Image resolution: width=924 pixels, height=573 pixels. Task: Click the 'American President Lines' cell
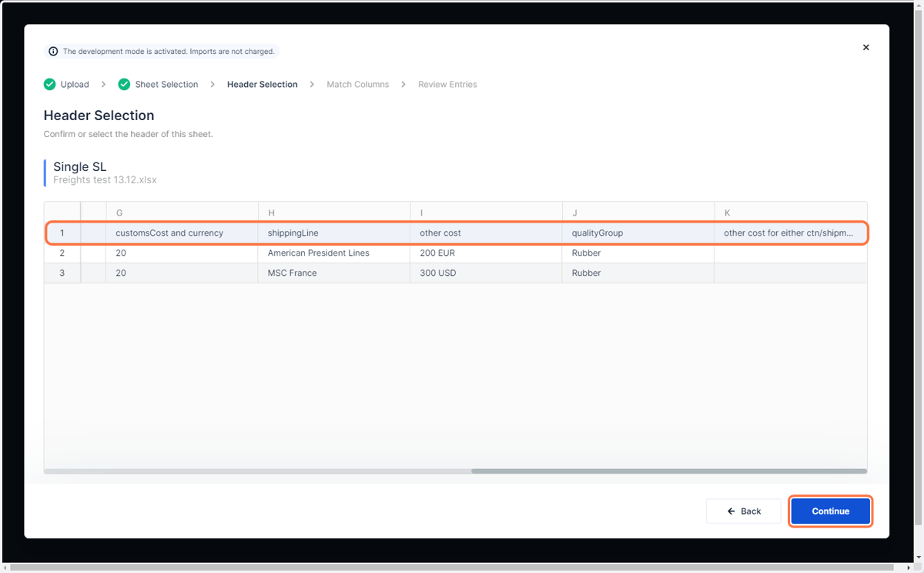334,253
